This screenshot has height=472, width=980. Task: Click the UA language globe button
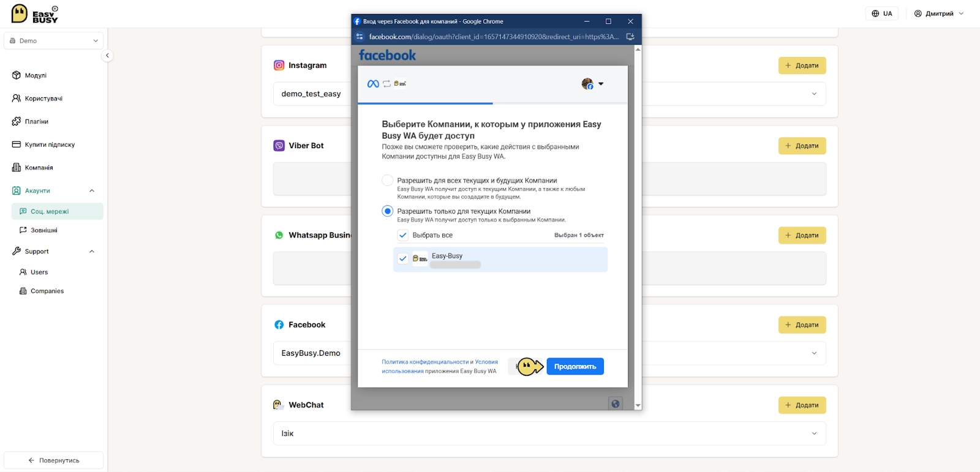pos(882,13)
